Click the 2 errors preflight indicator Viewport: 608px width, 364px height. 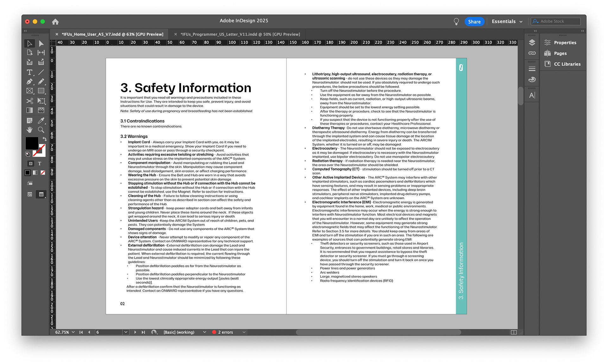[x=223, y=332]
